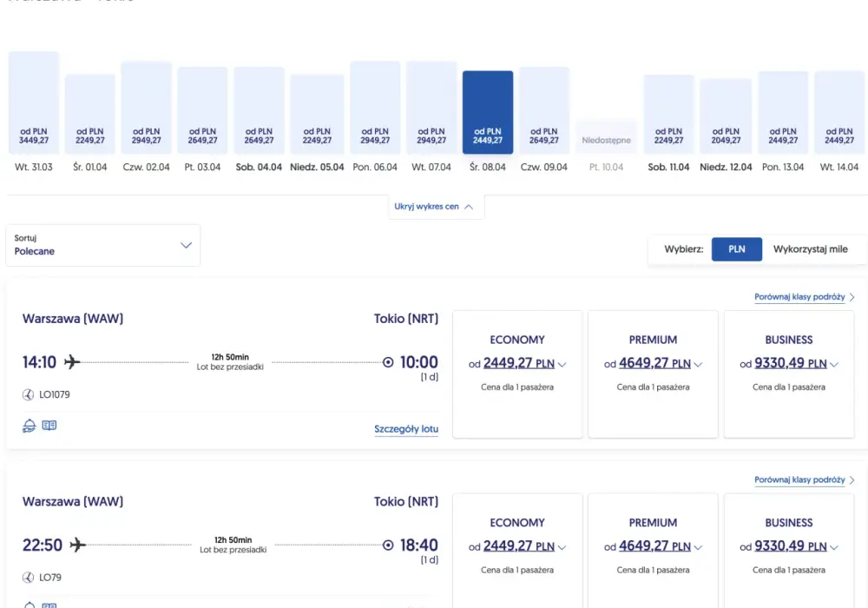Viewport: 868px width, 608px height.
Task: Click 12h 50min duration of 14:10 flight
Action: tap(230, 357)
